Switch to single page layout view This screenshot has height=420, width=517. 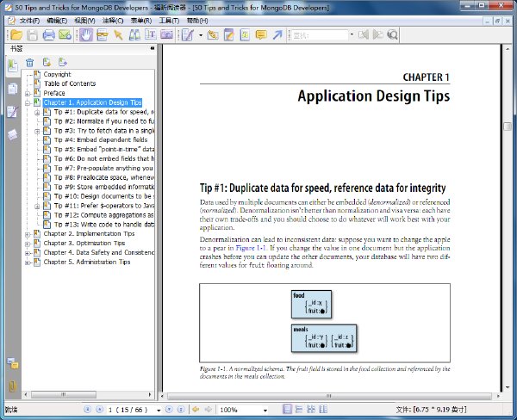coord(287,410)
